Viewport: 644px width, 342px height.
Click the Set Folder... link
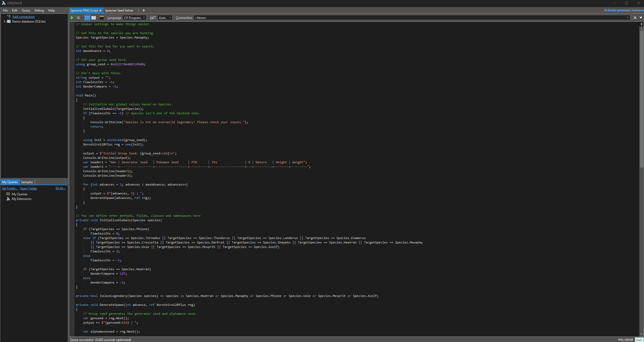(10, 188)
